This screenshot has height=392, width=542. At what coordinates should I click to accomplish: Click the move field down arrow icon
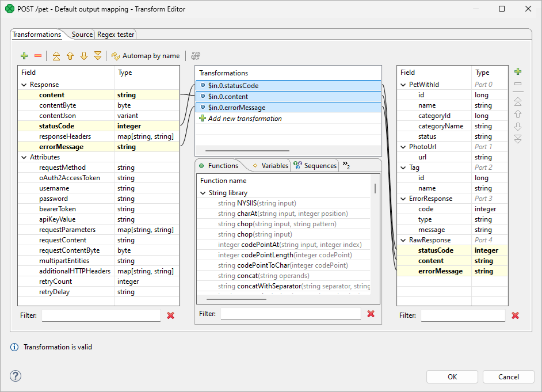[83, 56]
